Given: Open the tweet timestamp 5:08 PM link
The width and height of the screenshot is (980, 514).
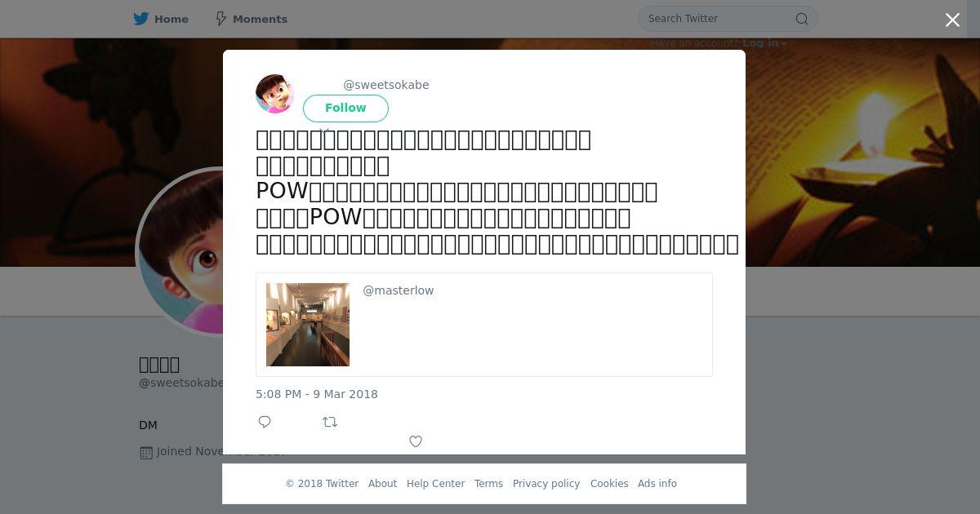Looking at the screenshot, I should pyautogui.click(x=317, y=394).
